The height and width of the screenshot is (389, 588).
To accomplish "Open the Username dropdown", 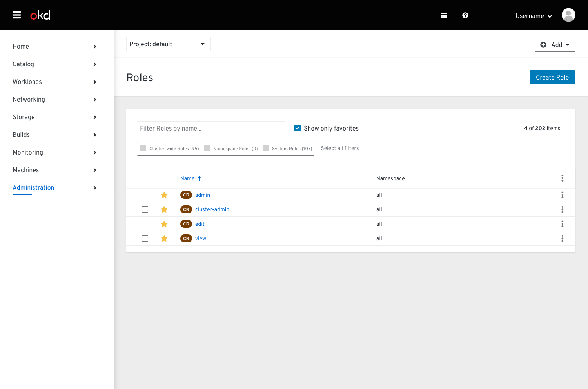I will point(534,16).
